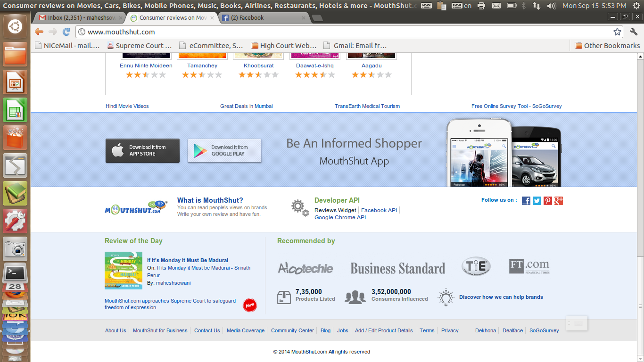Click the FT.com Financial Times logo
Image resolution: width=644 pixels, height=362 pixels.
[529, 267]
